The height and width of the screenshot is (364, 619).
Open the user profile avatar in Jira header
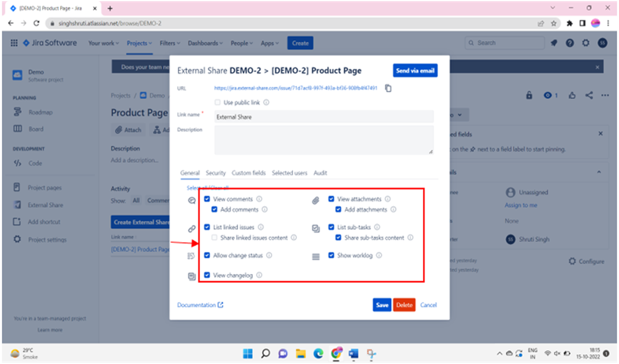(x=602, y=43)
